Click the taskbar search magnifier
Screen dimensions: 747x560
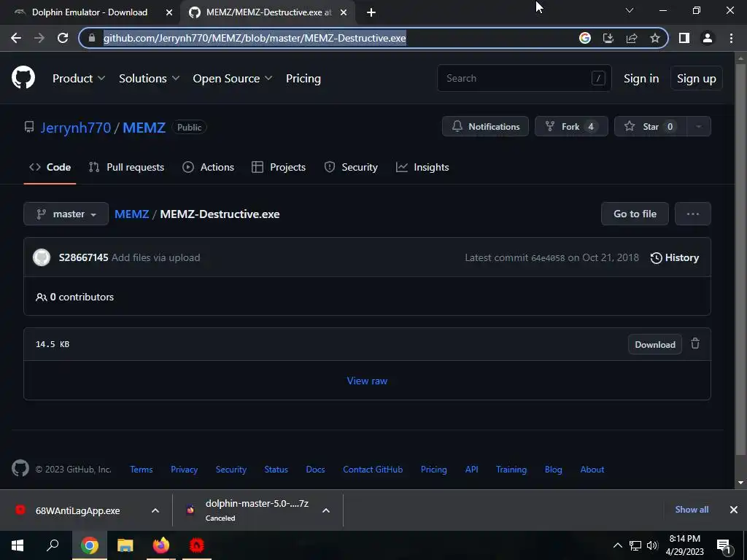click(x=53, y=545)
